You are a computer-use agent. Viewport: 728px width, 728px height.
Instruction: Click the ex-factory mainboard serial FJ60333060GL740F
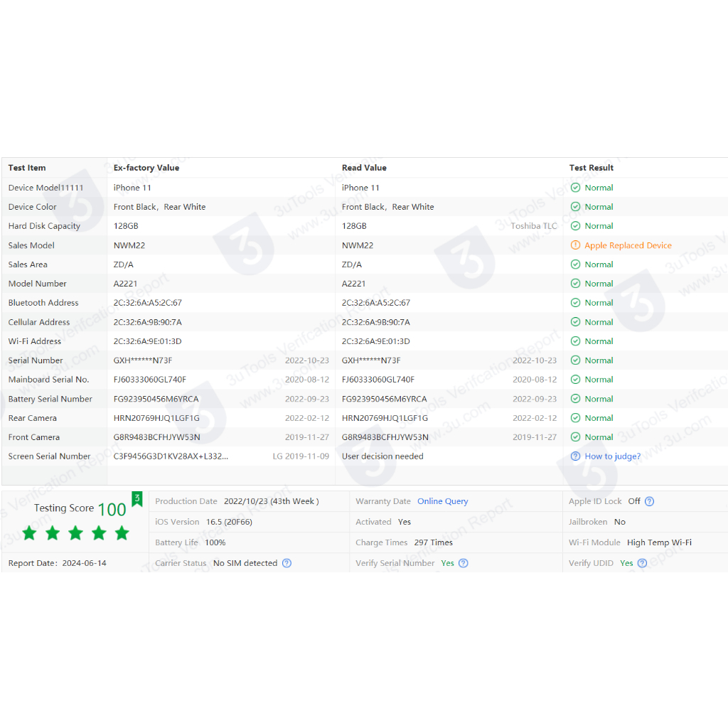150,380
